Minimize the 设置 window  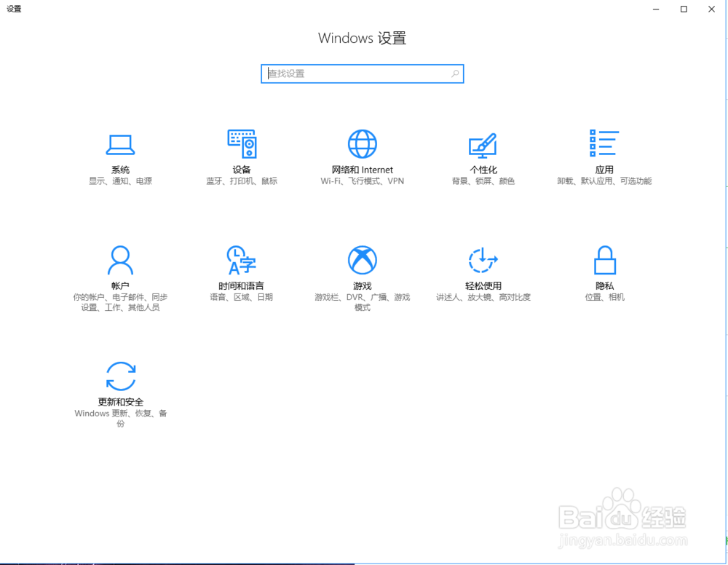(x=656, y=9)
